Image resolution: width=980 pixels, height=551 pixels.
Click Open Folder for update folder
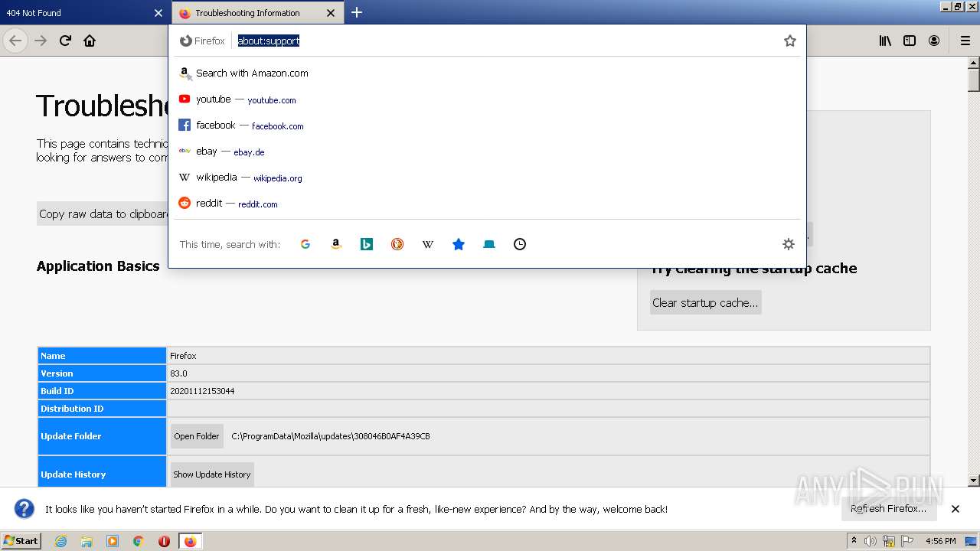[x=197, y=436]
